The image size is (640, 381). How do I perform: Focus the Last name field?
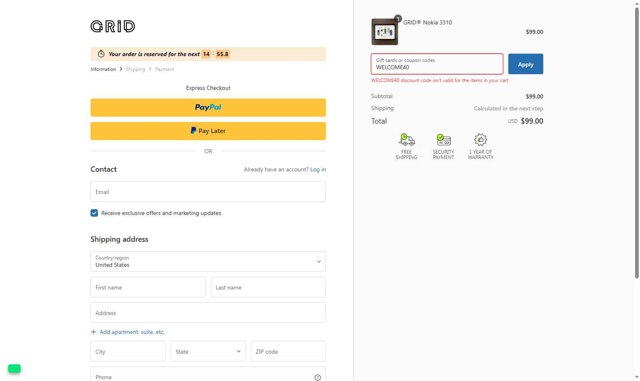(268, 287)
